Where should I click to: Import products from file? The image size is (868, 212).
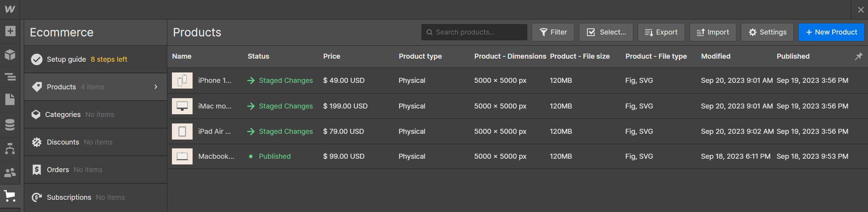click(713, 32)
